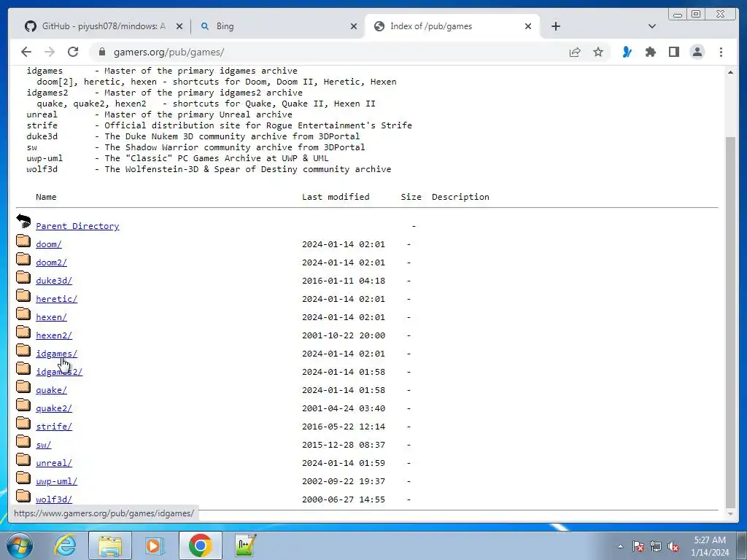The height and width of the screenshot is (560, 747).
Task: Close the Index of /pub/games tab
Action: 528,26
